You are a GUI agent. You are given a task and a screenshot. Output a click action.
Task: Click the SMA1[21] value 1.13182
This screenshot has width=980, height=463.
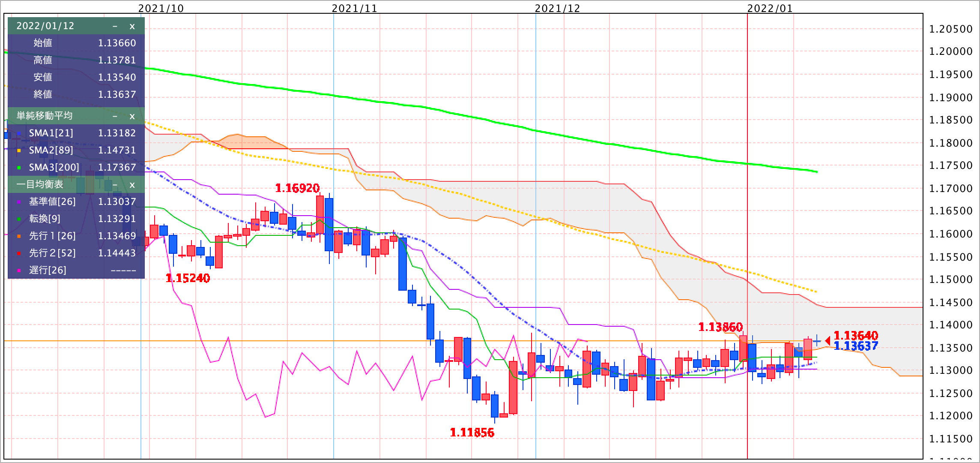pyautogui.click(x=117, y=133)
